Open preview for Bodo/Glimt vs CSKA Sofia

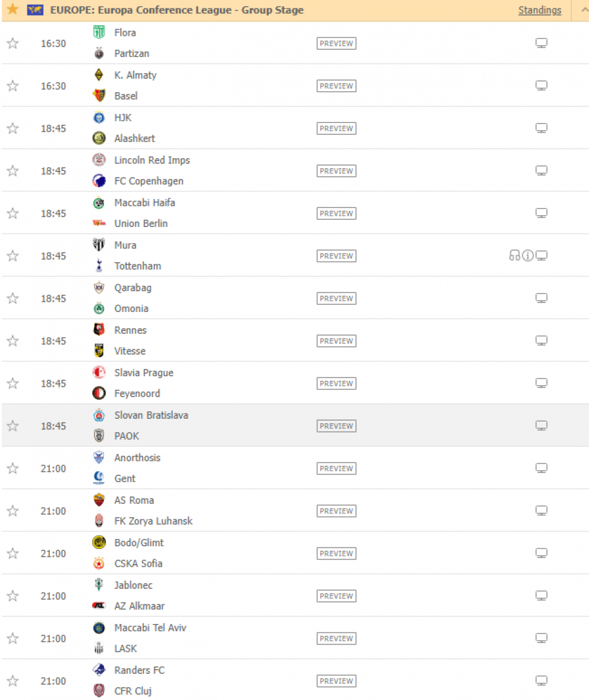tap(336, 553)
